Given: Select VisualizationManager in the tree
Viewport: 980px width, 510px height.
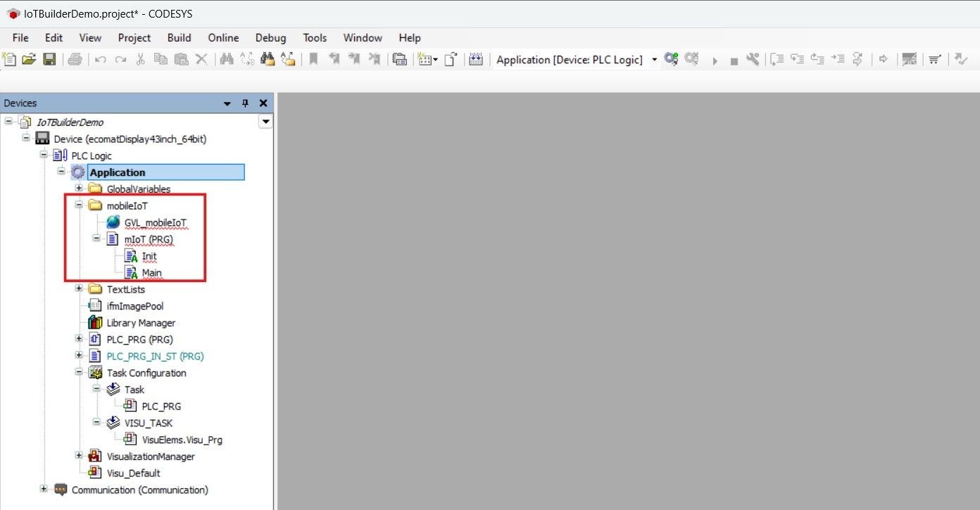Looking at the screenshot, I should point(151,457).
